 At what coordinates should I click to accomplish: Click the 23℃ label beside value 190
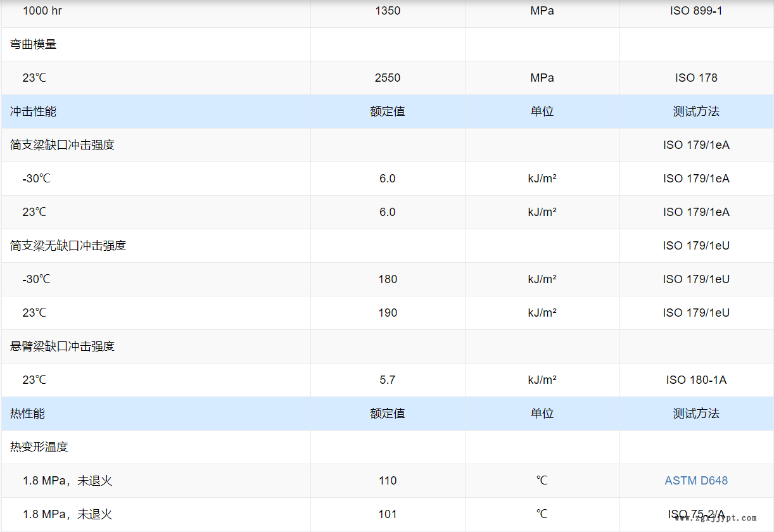click(35, 313)
